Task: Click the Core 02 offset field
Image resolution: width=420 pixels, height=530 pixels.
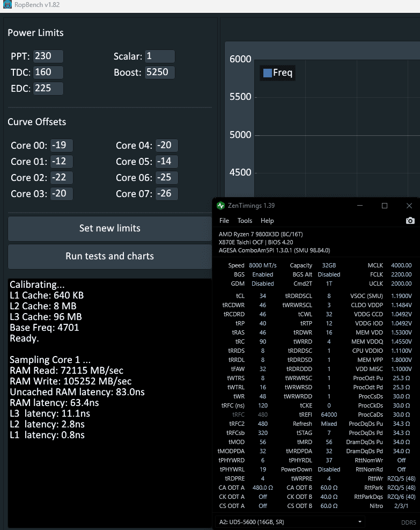Action: tap(62, 178)
